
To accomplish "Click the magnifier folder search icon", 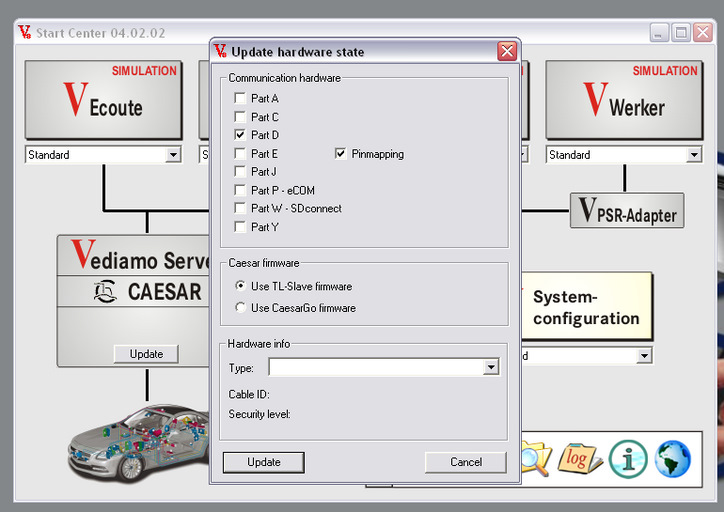I will click(537, 457).
